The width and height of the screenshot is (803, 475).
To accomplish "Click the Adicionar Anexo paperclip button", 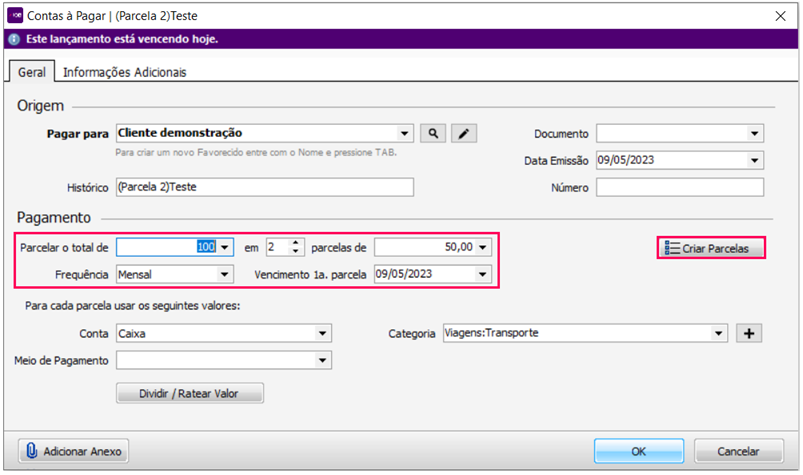I will 74,451.
